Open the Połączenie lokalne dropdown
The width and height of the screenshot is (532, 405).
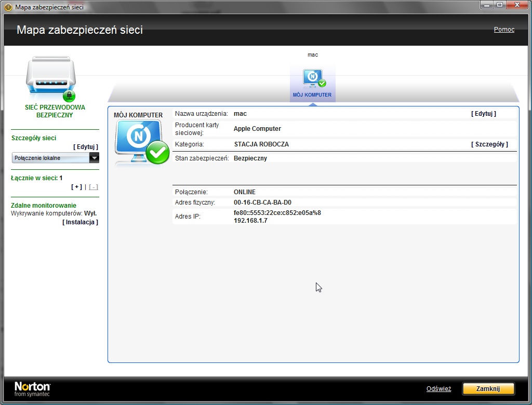click(55, 158)
